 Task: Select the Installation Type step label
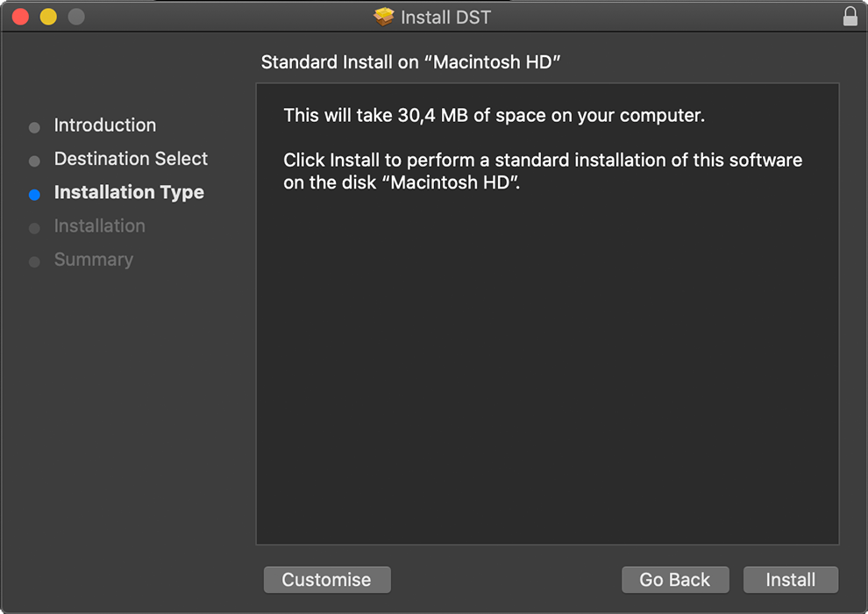click(129, 192)
